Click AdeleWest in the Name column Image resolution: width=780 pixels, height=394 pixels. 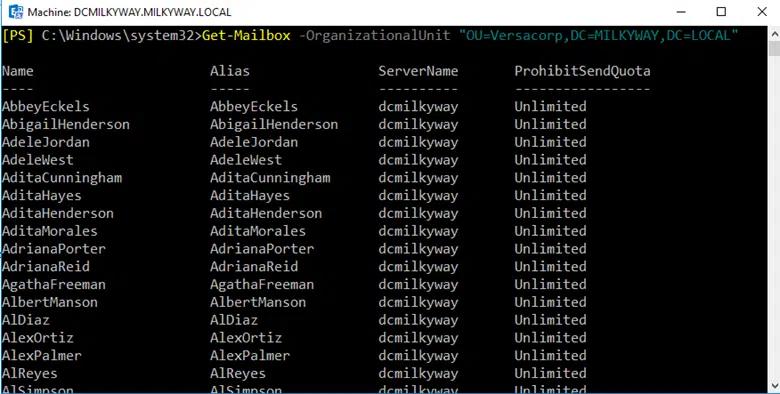pos(38,160)
